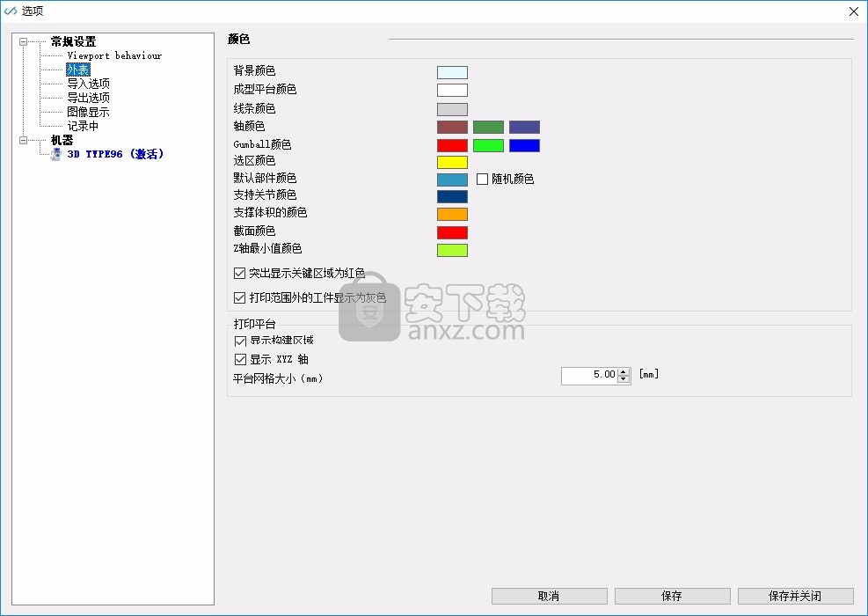Screen dimensions: 868x616
Task: Open Viewport behaviour settings
Action: pos(114,55)
